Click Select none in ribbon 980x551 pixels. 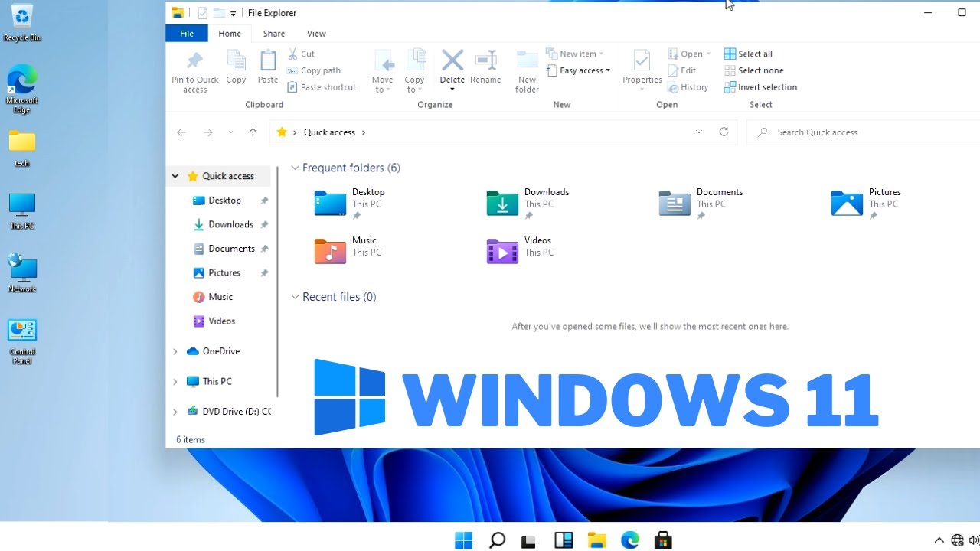pos(753,70)
